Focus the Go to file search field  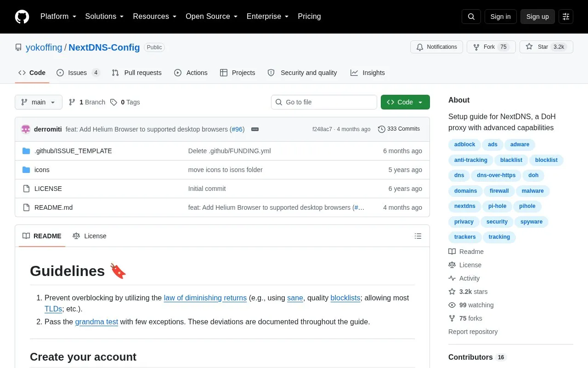coord(324,102)
